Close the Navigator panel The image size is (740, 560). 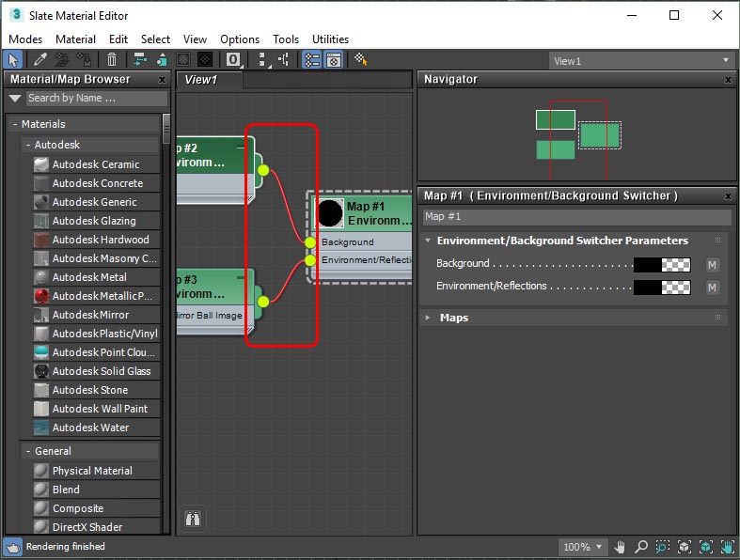(728, 80)
